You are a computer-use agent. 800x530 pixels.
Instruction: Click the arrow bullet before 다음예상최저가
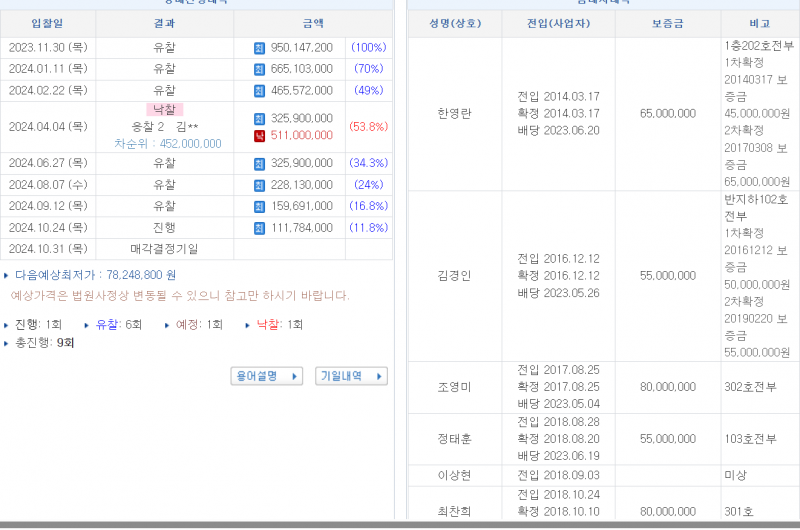pyautogui.click(x=6, y=275)
